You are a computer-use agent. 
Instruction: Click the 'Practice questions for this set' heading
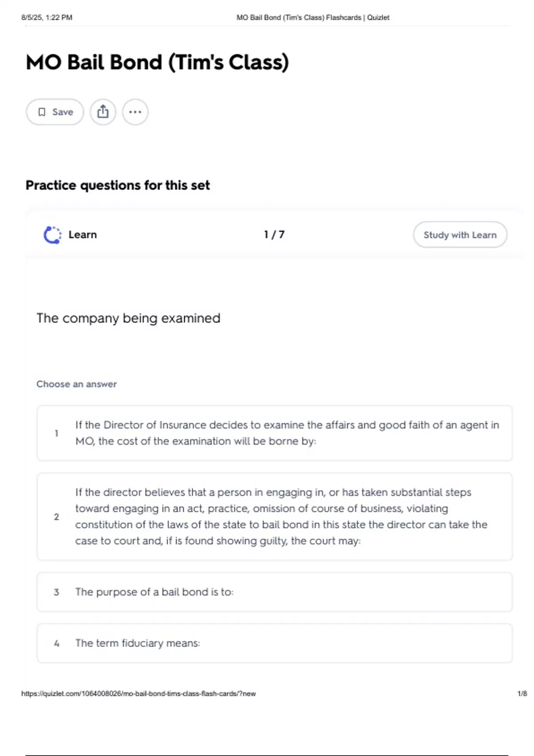[x=117, y=185]
